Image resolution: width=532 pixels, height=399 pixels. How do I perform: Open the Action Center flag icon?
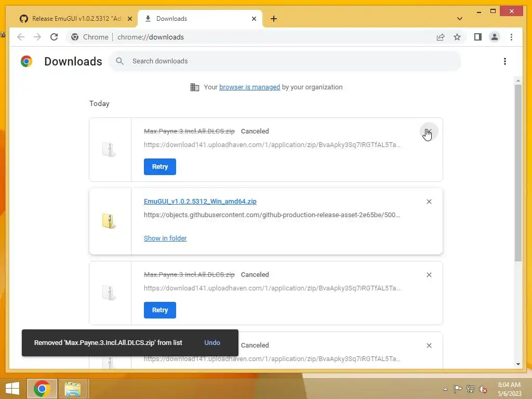point(458,389)
